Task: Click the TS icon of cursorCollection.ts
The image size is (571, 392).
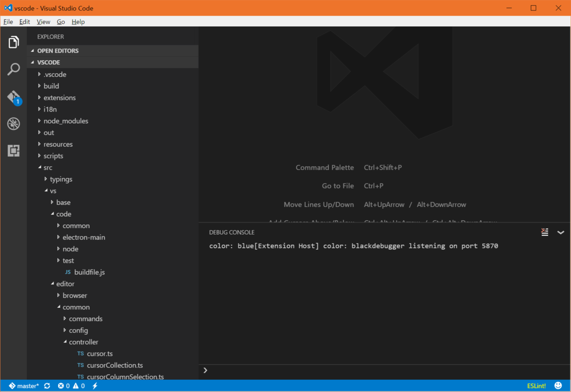Action: tap(80, 365)
